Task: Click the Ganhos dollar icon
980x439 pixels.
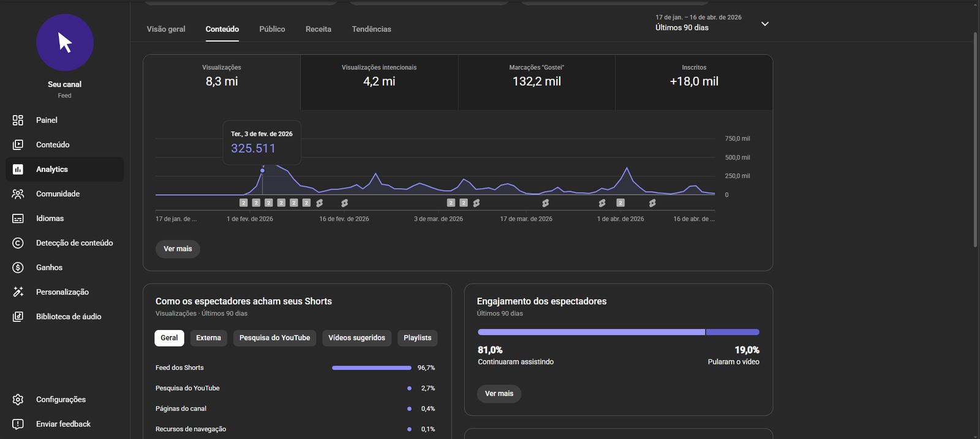Action: click(x=18, y=268)
